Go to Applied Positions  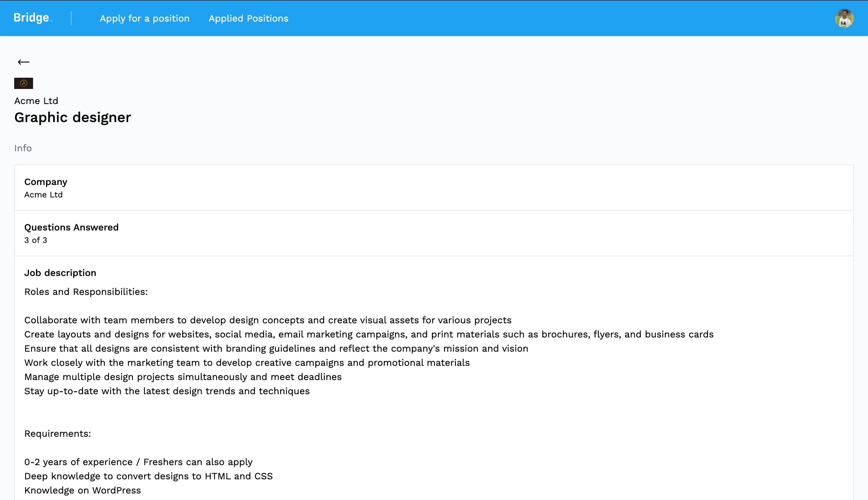(x=248, y=19)
